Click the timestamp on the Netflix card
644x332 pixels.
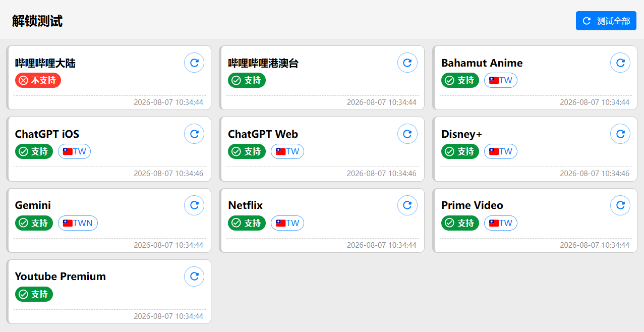[382, 245]
